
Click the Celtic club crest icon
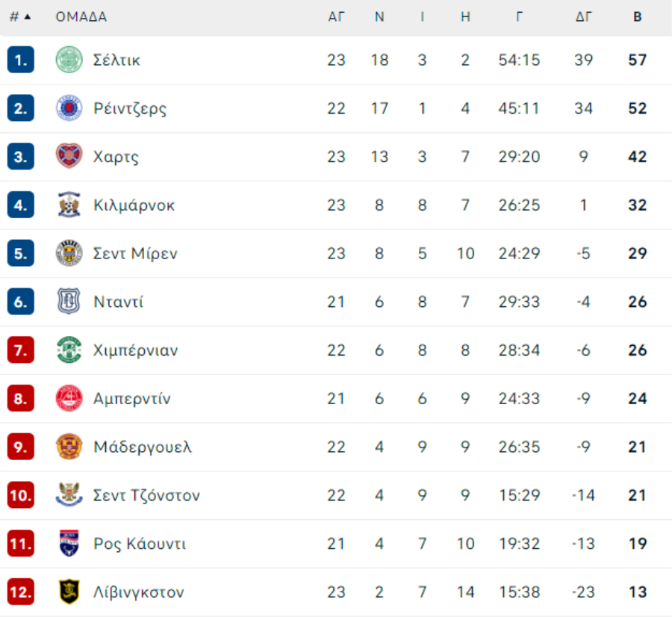[x=69, y=60]
